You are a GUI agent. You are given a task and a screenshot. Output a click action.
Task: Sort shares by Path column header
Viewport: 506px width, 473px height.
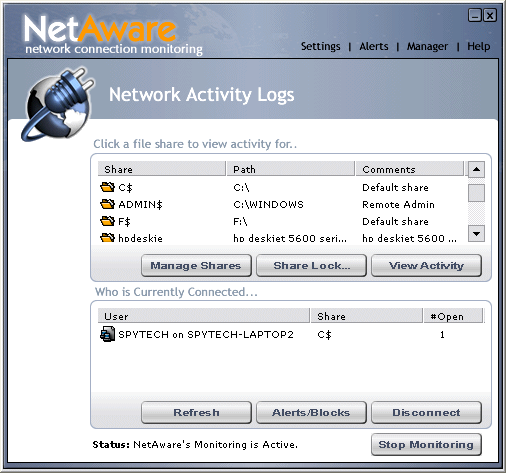click(x=290, y=169)
